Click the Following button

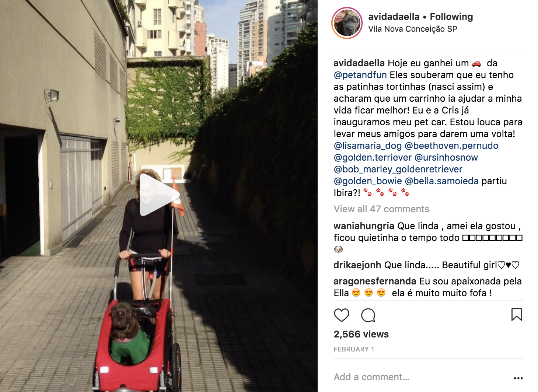point(451,17)
